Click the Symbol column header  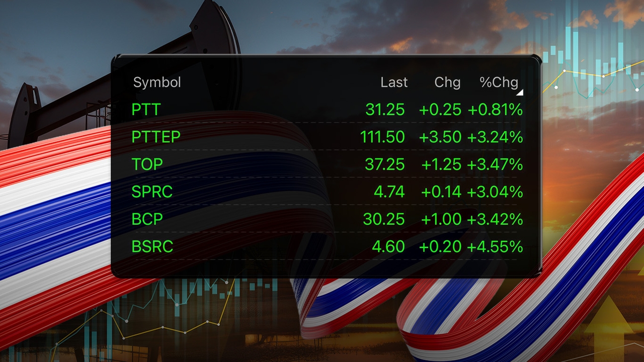click(156, 82)
